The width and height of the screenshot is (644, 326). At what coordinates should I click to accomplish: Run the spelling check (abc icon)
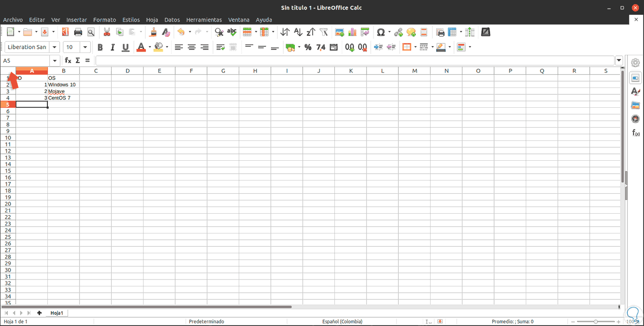click(x=232, y=32)
